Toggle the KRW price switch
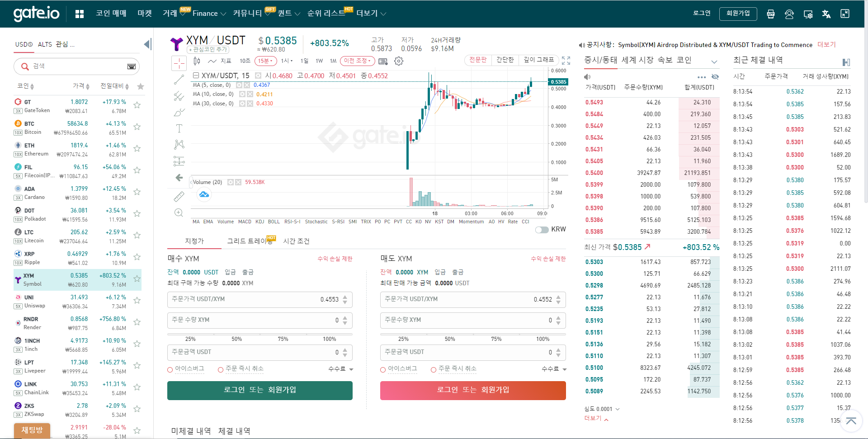868x439 pixels. [542, 230]
